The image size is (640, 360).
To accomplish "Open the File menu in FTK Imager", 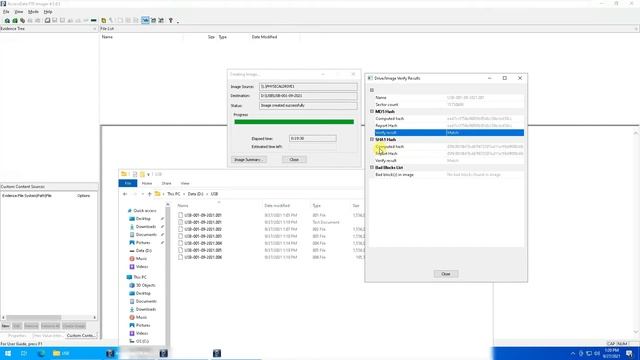I will (6, 12).
